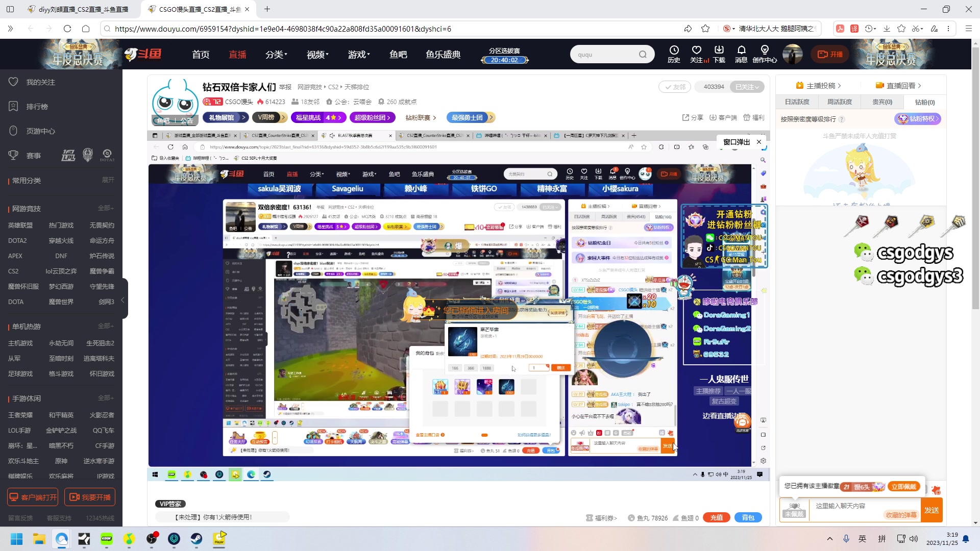Screen dimensions: 980x551
Task: Expand the 游戏 dropdown in the navigation bar
Action: (x=359, y=55)
